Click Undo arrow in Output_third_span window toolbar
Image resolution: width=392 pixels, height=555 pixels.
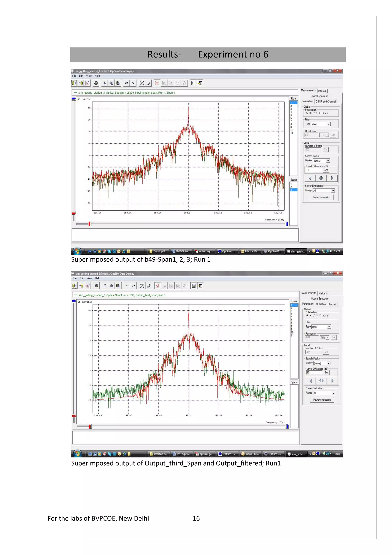tap(127, 286)
